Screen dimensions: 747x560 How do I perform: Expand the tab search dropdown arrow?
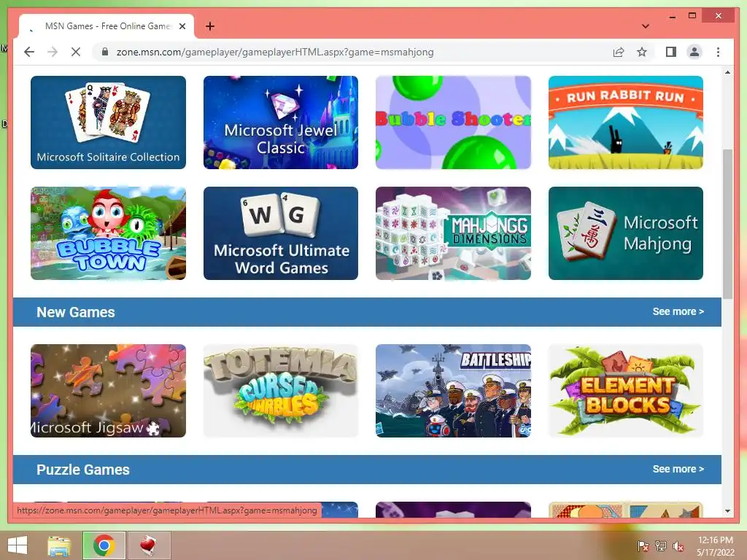645,26
